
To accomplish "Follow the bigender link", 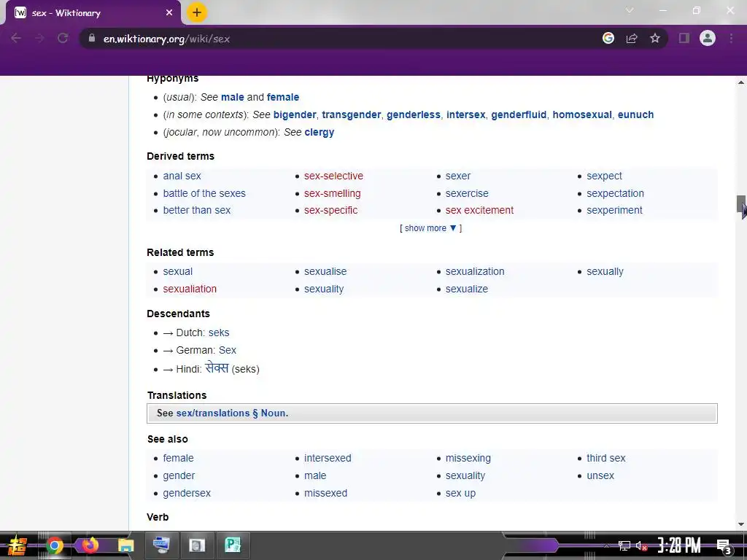I will [295, 114].
